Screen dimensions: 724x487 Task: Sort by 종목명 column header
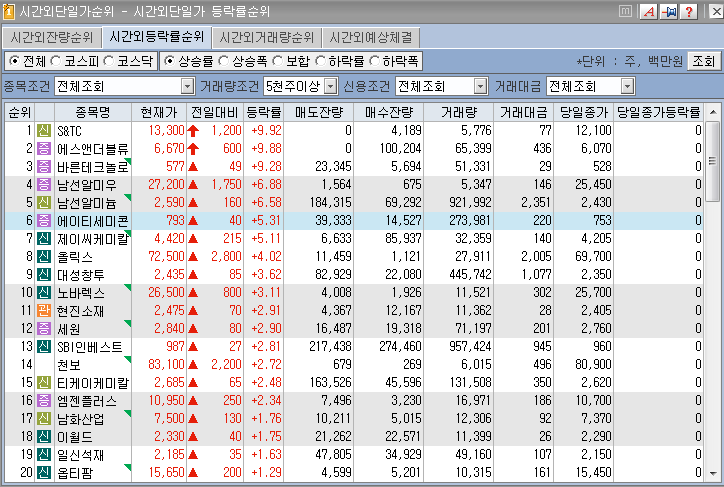93,112
